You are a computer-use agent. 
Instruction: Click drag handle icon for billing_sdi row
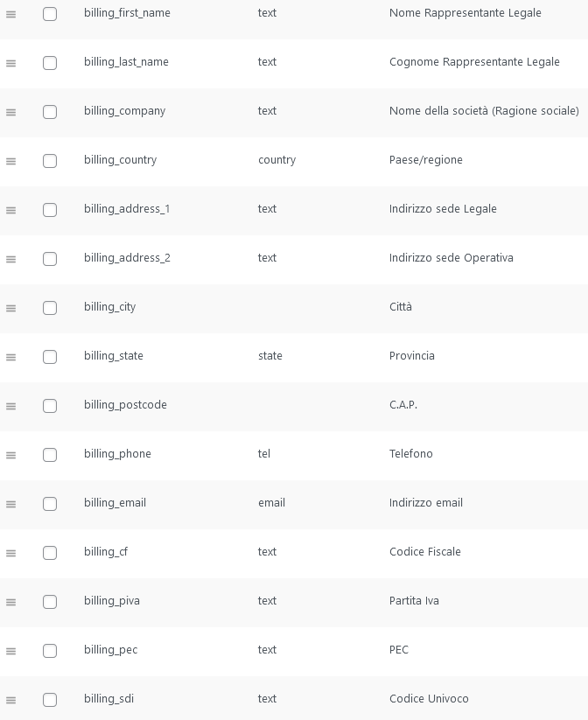10,700
